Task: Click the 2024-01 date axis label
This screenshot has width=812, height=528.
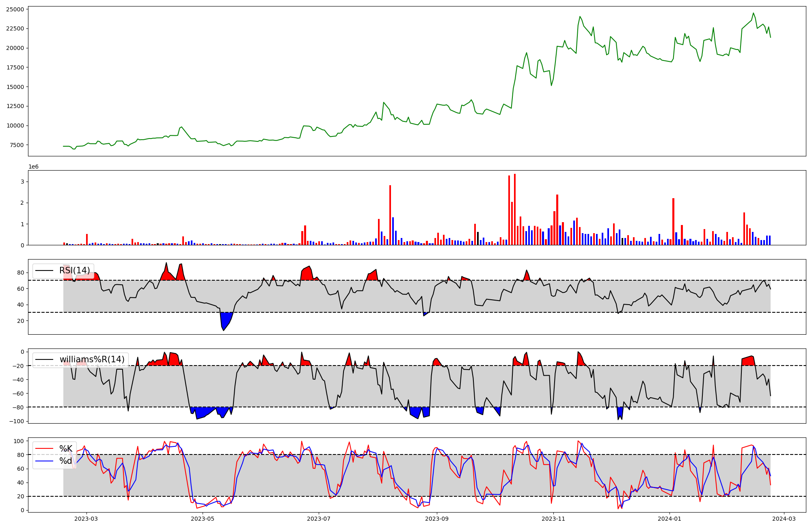Action: click(669, 519)
